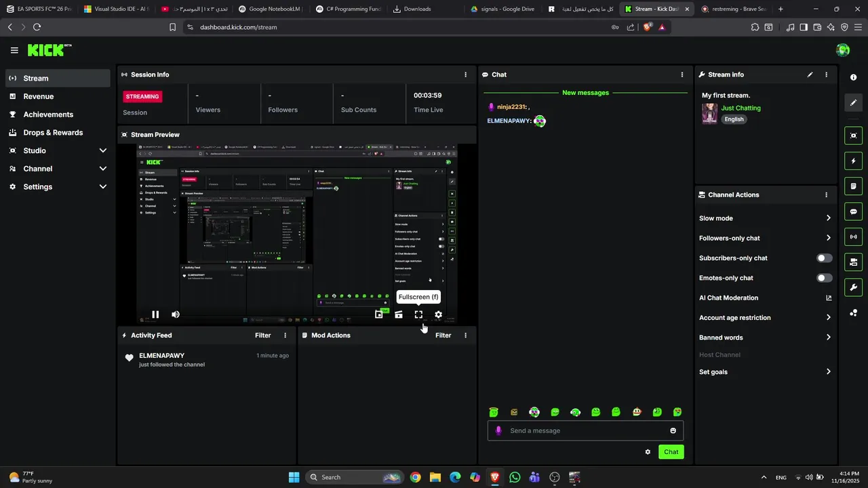The height and width of the screenshot is (488, 868).
Task: Click the green Chat send button
Action: pyautogui.click(x=671, y=452)
